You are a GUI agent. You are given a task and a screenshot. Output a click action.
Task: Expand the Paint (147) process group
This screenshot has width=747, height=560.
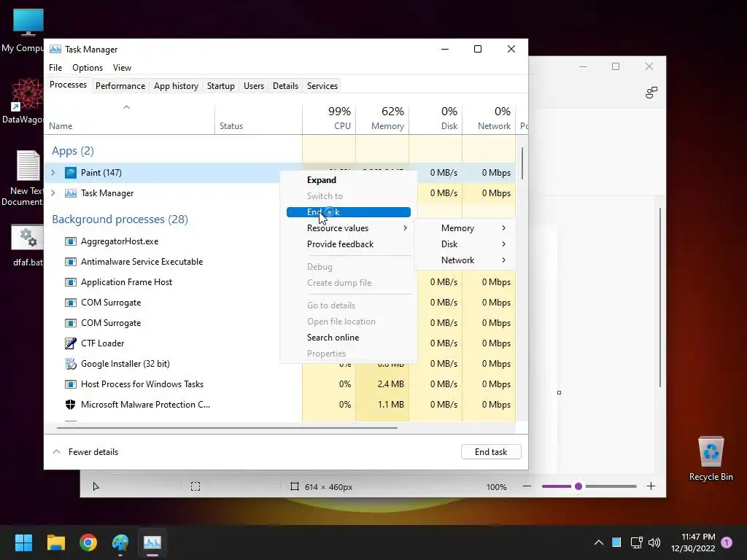(53, 173)
